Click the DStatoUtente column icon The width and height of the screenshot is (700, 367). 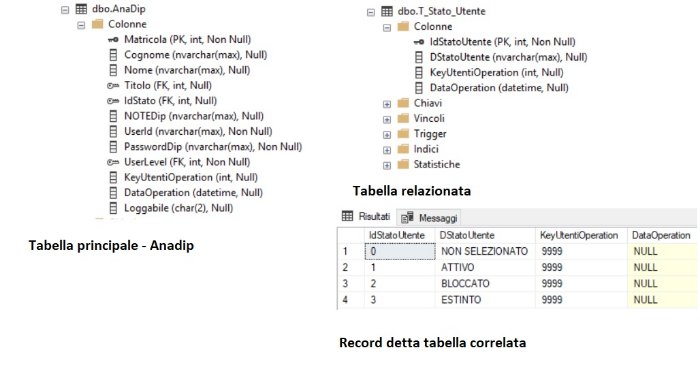click(419, 57)
